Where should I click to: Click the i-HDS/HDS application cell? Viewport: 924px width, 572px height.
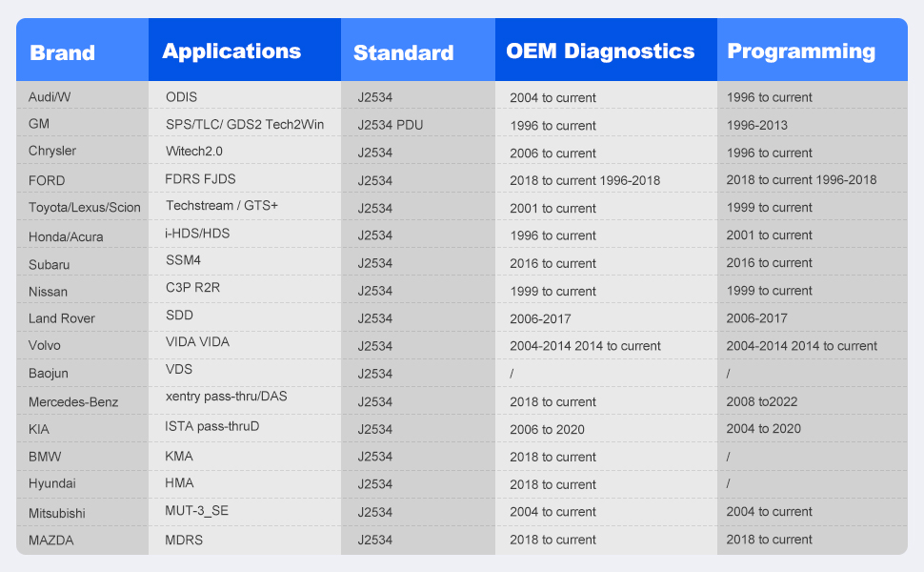point(197,234)
